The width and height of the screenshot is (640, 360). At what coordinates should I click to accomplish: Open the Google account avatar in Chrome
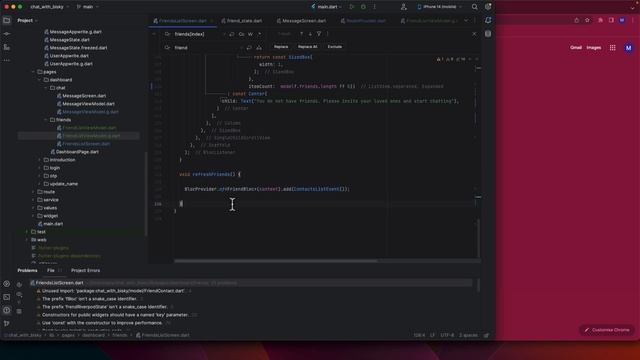[x=629, y=48]
